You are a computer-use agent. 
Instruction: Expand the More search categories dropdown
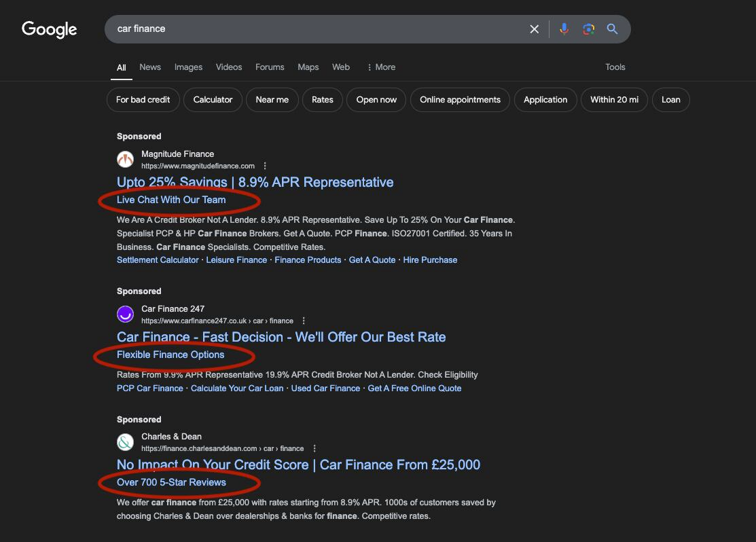click(x=380, y=67)
